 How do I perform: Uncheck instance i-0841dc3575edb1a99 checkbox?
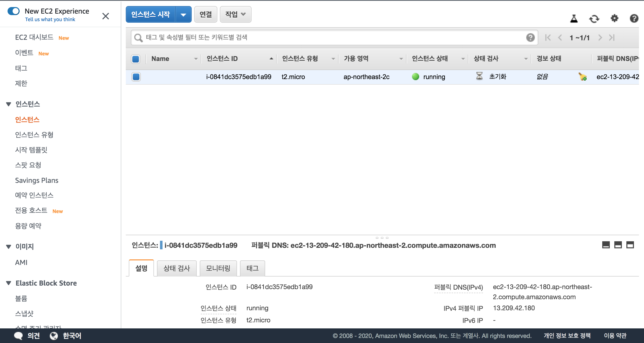point(136,77)
